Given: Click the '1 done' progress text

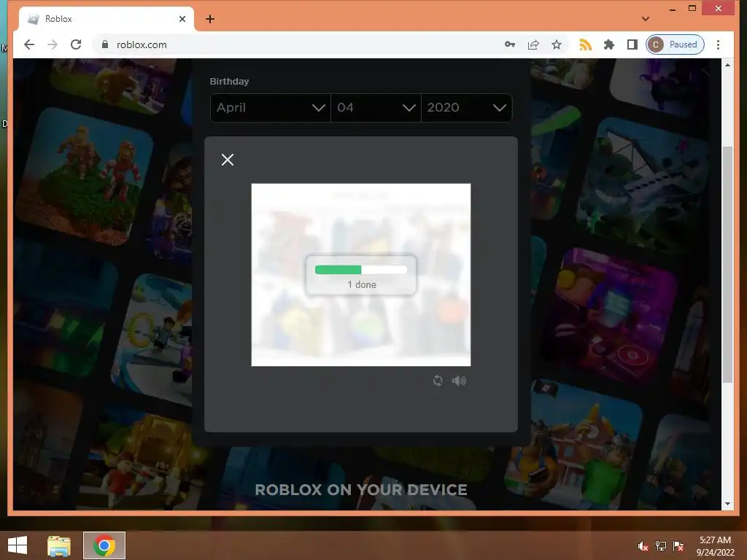Looking at the screenshot, I should pos(362,285).
